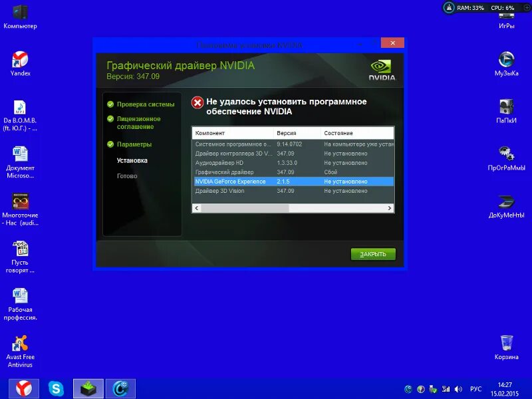Click the NVIDIA installer taskbar button

pos(88,388)
